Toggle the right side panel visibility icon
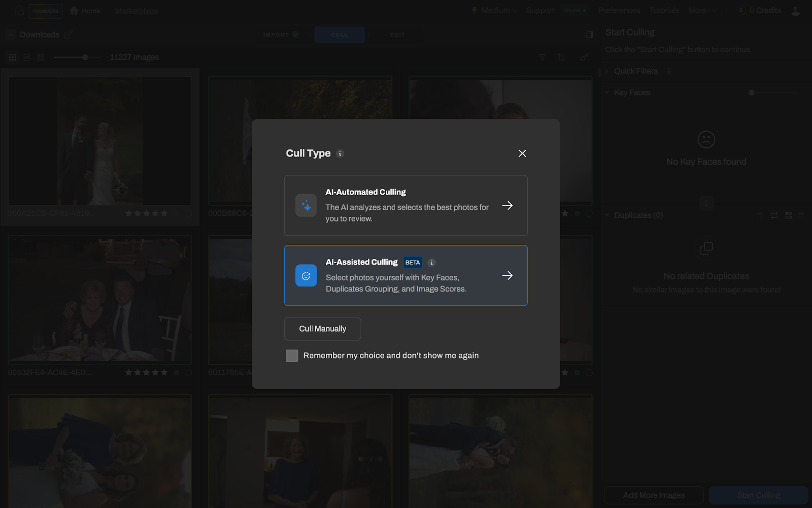 589,35
